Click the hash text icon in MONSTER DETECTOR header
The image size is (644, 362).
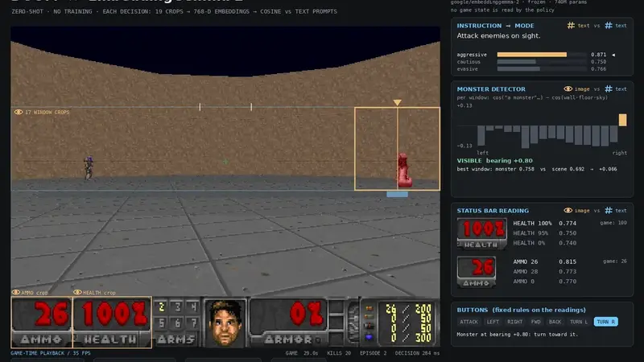tap(609, 88)
